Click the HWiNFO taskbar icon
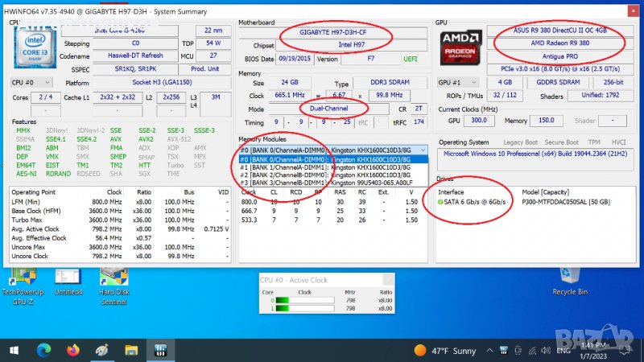Screen dimensions: 644x362 [160, 350]
